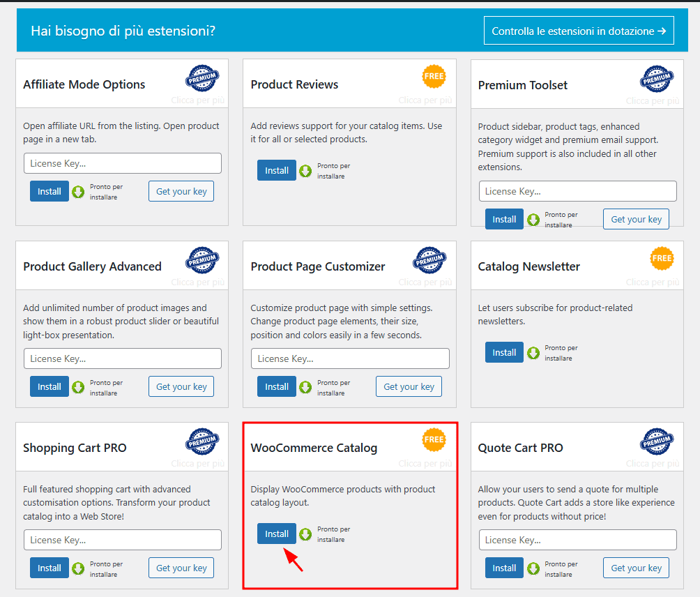Click the License Key field for Product Page Customizer
The image size is (700, 597).
[x=349, y=358]
